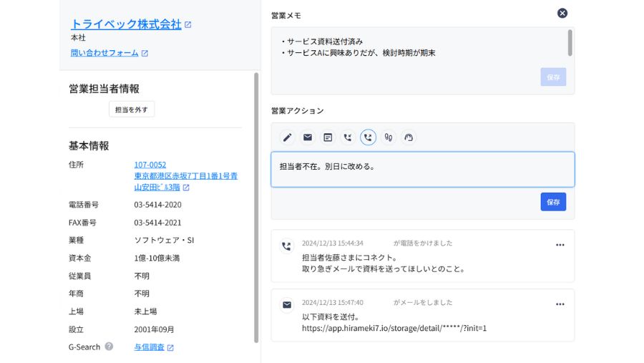Close the detail panel with X icon
This screenshot has width=644, height=363.
coord(562,13)
